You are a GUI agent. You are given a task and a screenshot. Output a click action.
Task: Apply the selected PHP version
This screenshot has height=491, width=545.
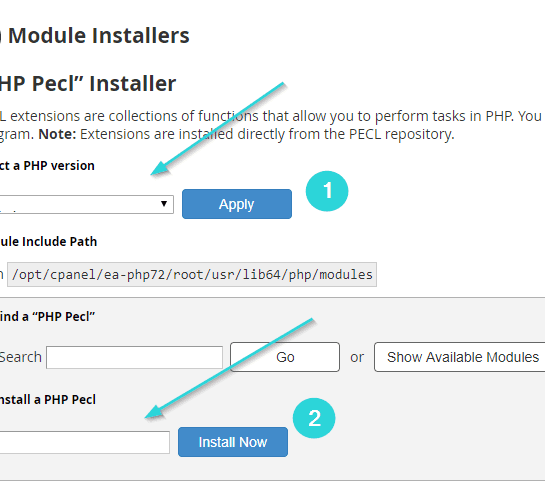point(237,204)
